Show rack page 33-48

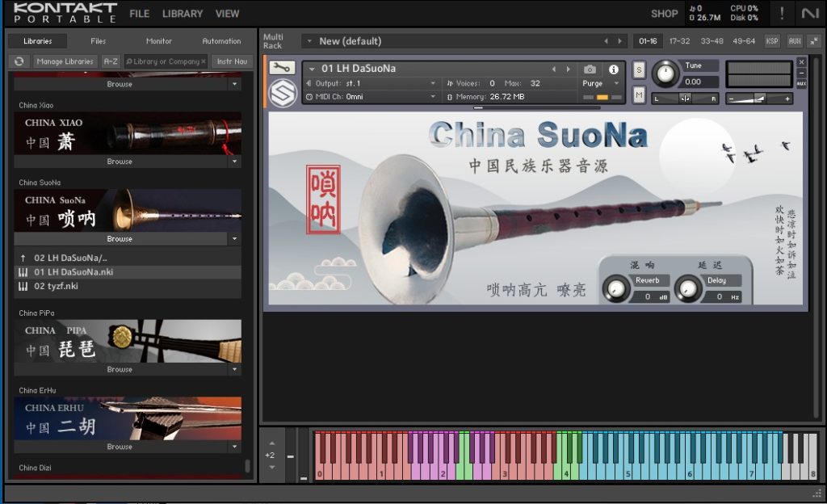[712, 41]
